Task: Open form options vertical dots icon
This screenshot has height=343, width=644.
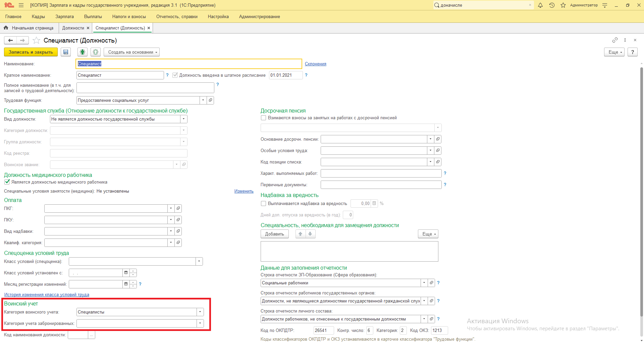Action: (625, 40)
